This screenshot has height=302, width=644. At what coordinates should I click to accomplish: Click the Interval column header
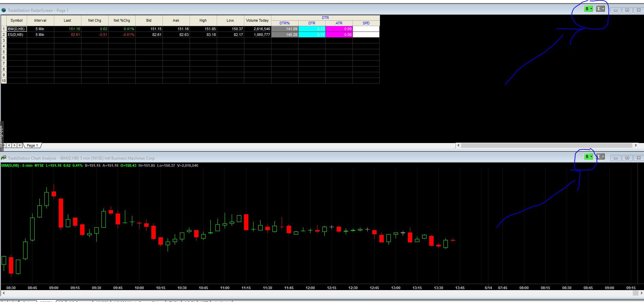coord(40,20)
